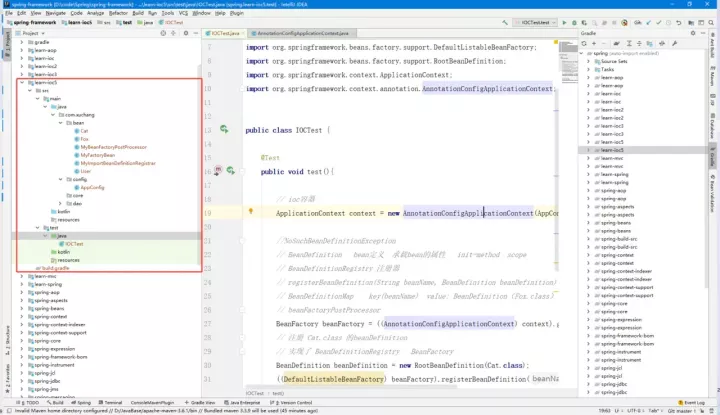Open the VCS menu

(183, 13)
